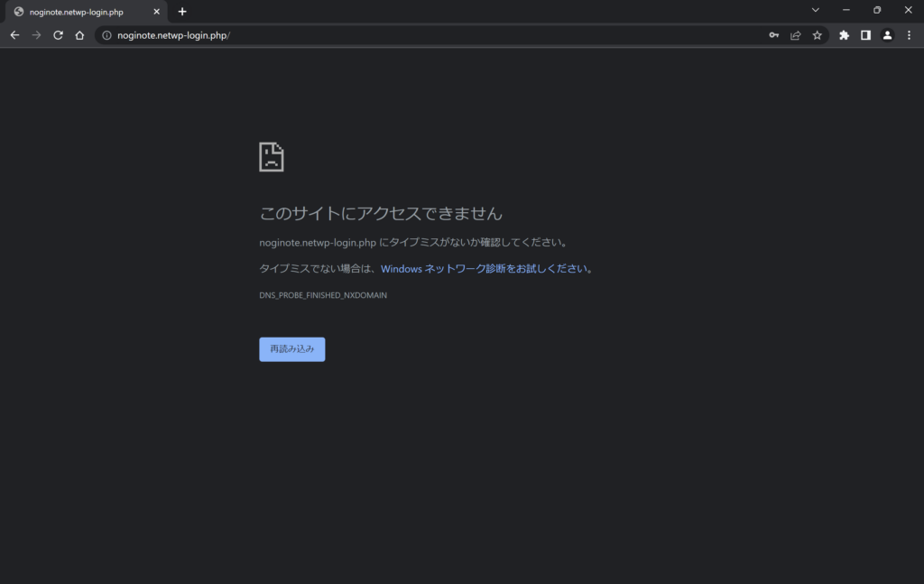The width and height of the screenshot is (924, 584).
Task: Expand the tab search chevron
Action: tap(815, 10)
